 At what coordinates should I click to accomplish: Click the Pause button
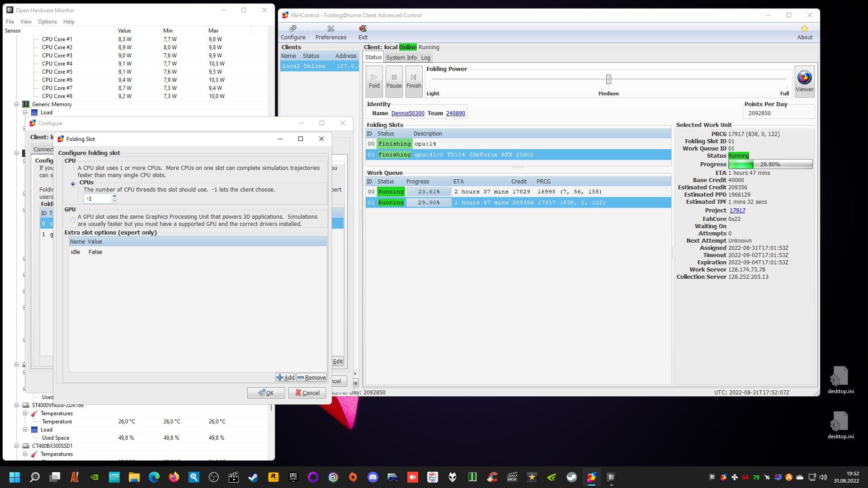pos(394,81)
